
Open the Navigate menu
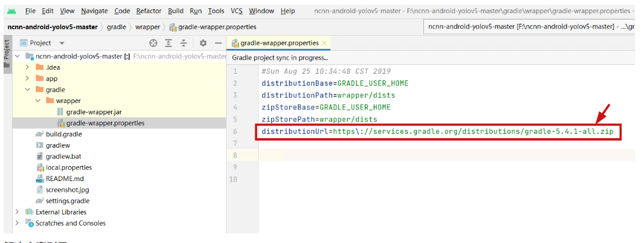[94, 11]
